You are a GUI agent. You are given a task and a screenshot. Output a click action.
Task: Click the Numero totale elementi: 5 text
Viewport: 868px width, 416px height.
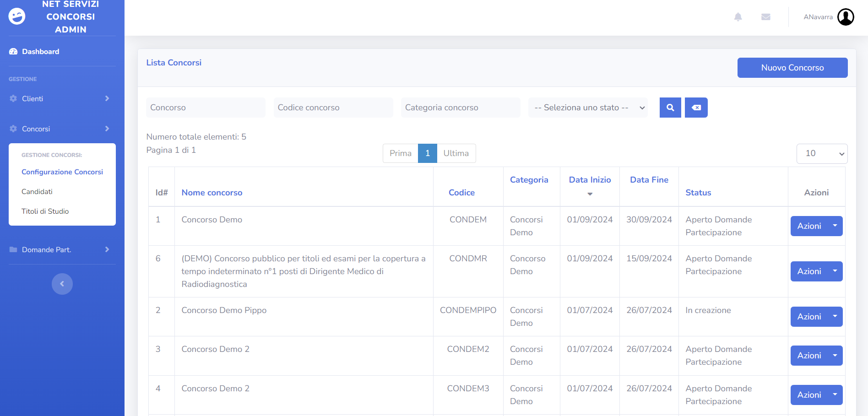(x=196, y=137)
